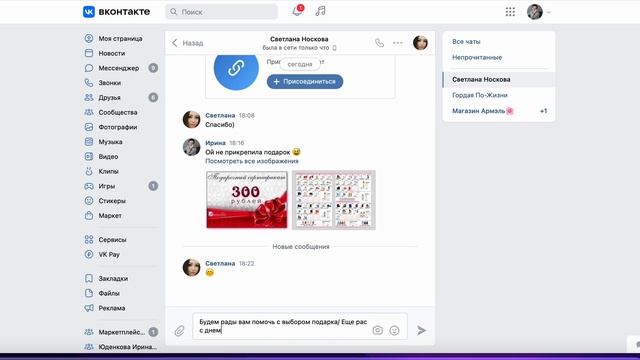
Task: Click Ирина's name on the 18:16 message
Action: click(x=215, y=143)
